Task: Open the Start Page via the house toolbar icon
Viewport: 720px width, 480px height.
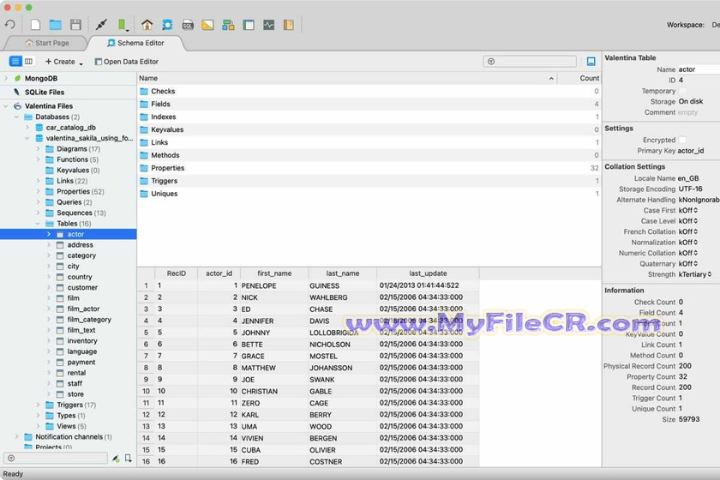Action: tap(147, 24)
